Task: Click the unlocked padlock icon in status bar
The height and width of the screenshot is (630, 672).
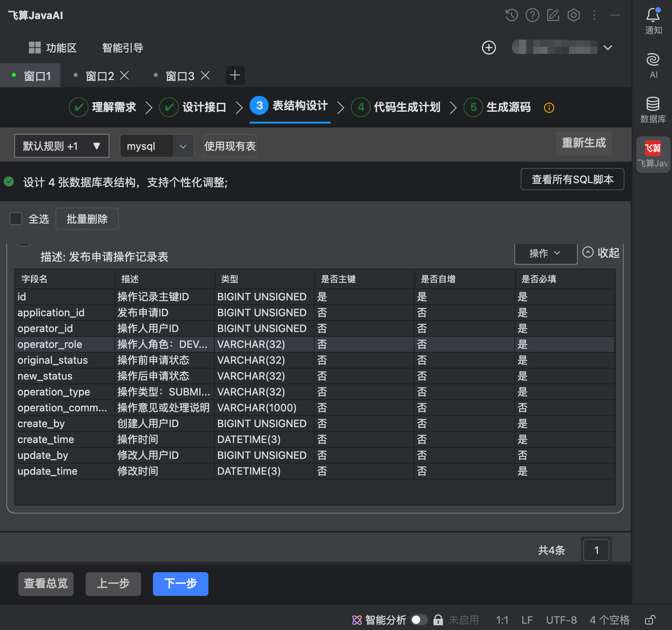Action: click(x=650, y=620)
